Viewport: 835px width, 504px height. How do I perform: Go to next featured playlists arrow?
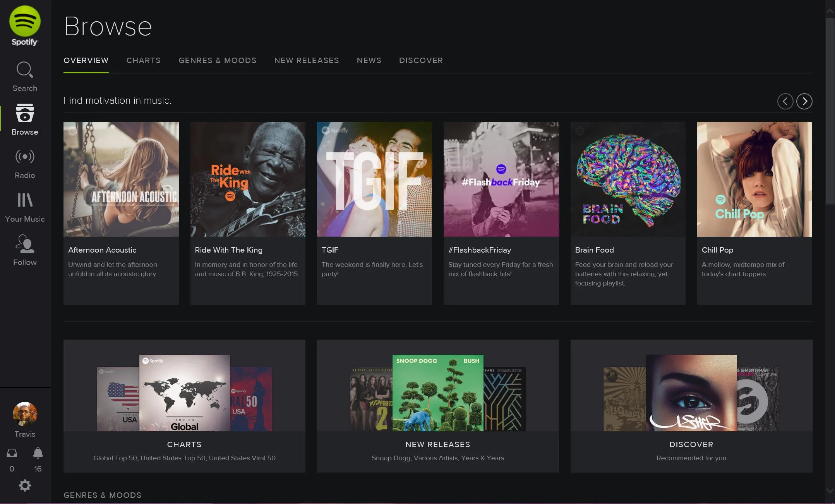tap(804, 101)
